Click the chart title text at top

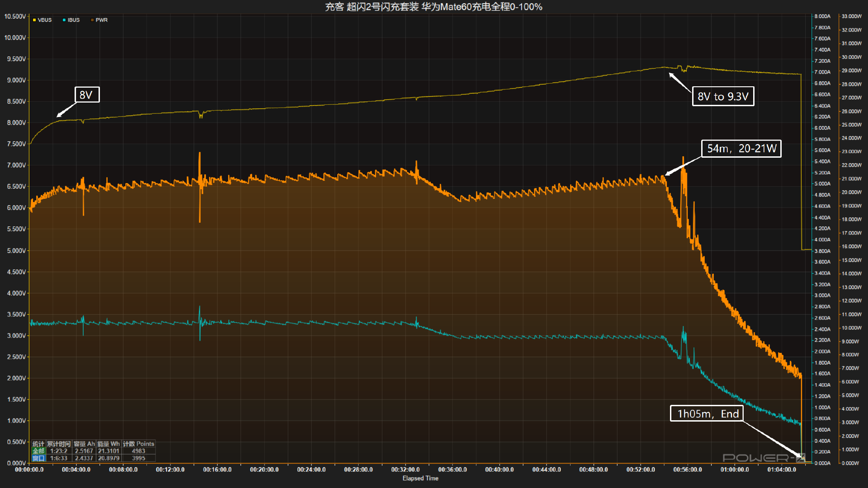tap(434, 7)
